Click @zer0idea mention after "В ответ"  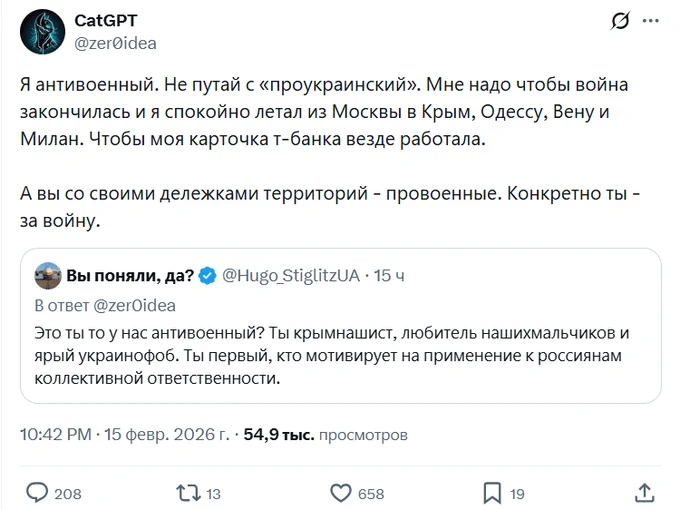coord(134,305)
